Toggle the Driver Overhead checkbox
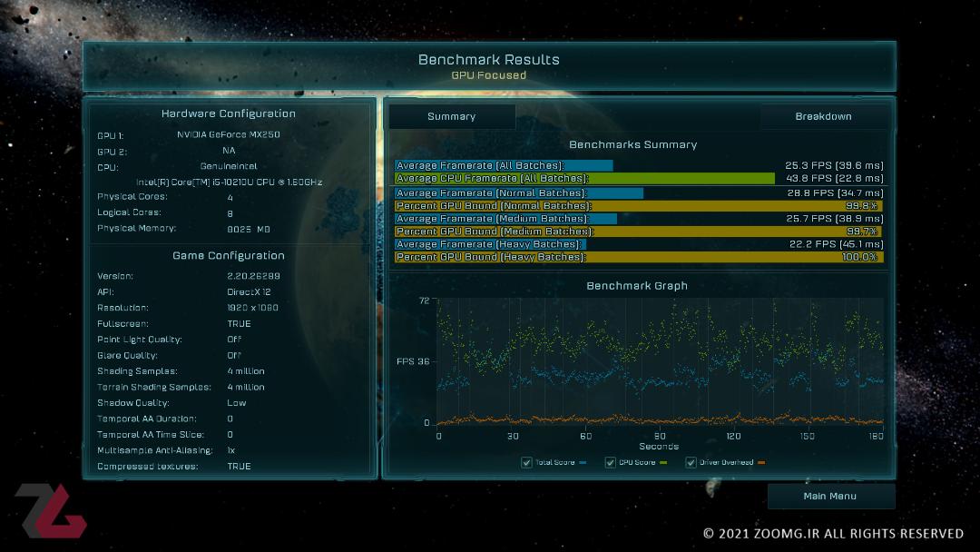980x552 pixels. [691, 463]
